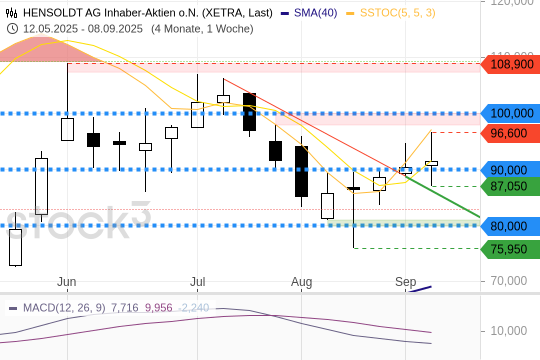Click the MACD(12, 26, 9) indicator label
Screen dimensions: 540x360
point(64,308)
